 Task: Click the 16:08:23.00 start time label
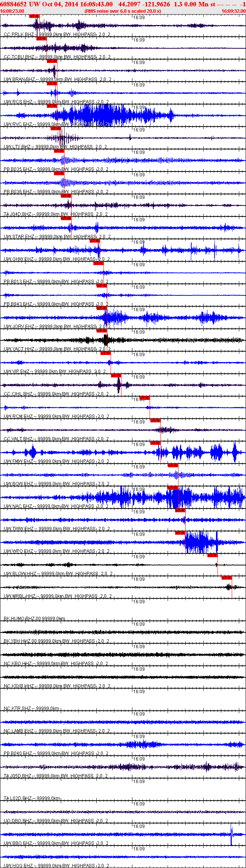[12, 11]
